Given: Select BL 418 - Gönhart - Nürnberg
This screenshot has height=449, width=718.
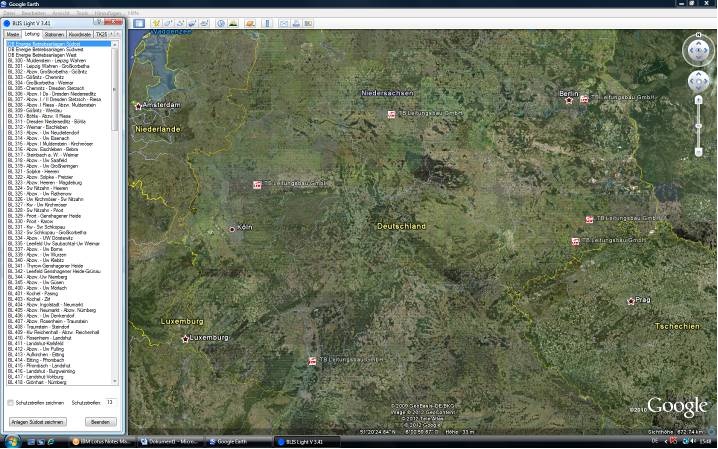Looking at the screenshot, I should point(59,382).
